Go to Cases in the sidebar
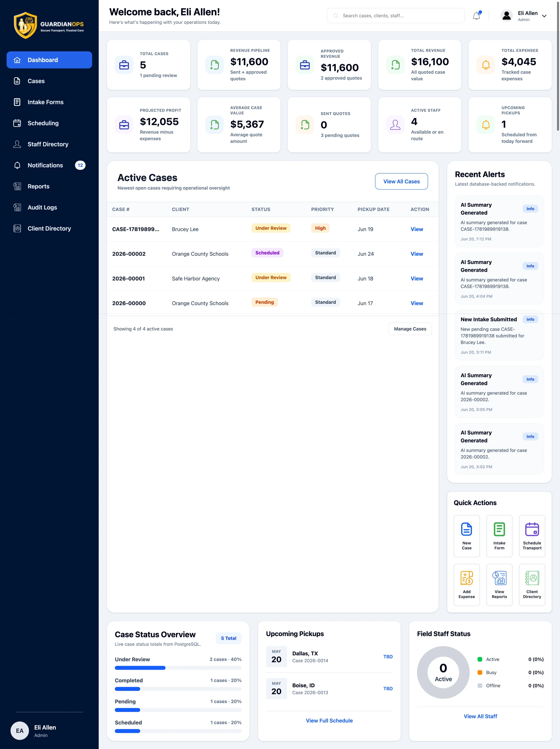Image resolution: width=560 pixels, height=749 pixels. [49, 81]
